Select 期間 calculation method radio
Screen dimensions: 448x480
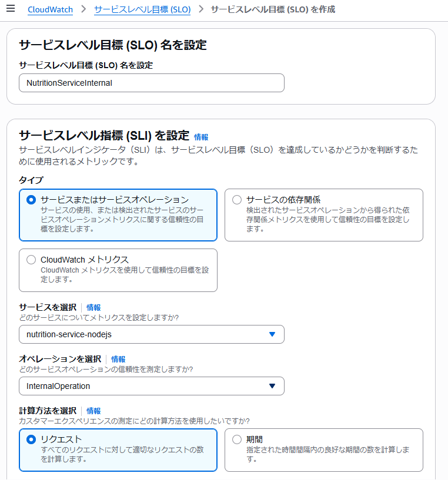[x=237, y=439]
